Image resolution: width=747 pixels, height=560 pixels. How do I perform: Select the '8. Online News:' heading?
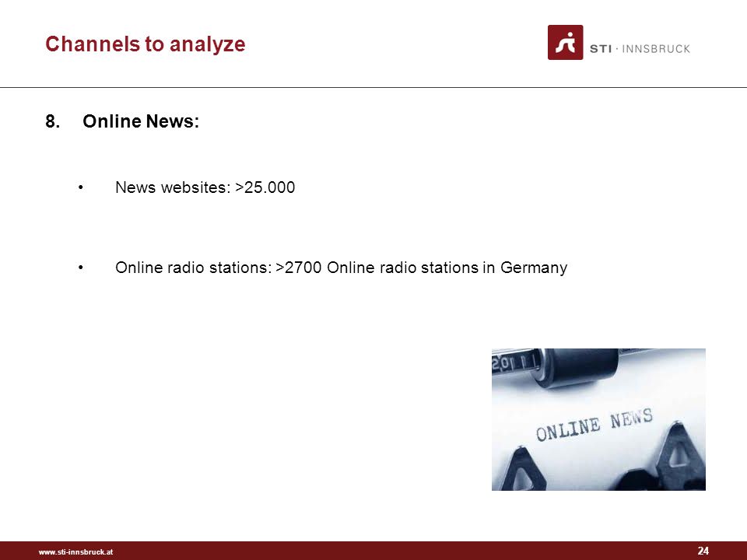point(122,121)
